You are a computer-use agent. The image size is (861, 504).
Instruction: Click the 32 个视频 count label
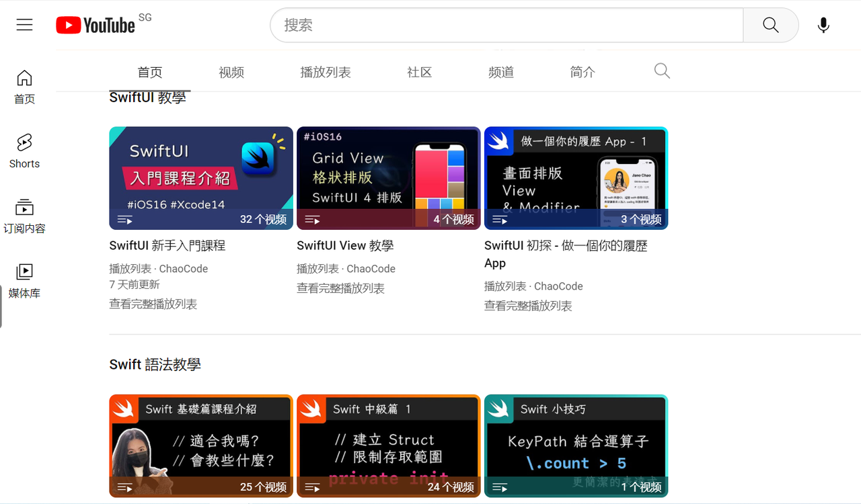263,220
